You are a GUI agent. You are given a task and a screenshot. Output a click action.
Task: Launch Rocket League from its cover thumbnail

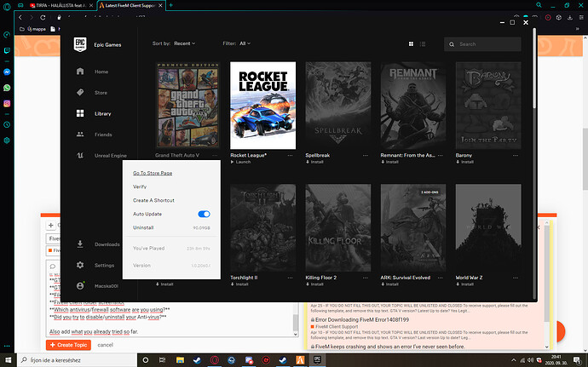[x=263, y=105]
